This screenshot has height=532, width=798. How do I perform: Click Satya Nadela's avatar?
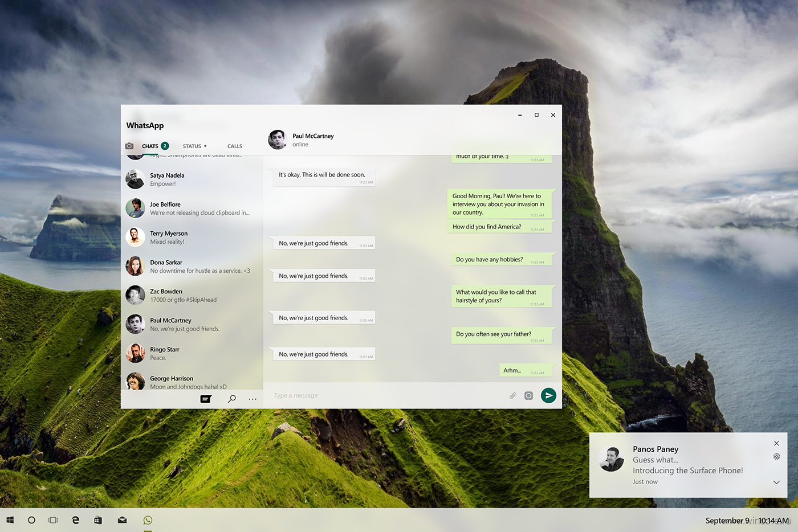point(135,179)
